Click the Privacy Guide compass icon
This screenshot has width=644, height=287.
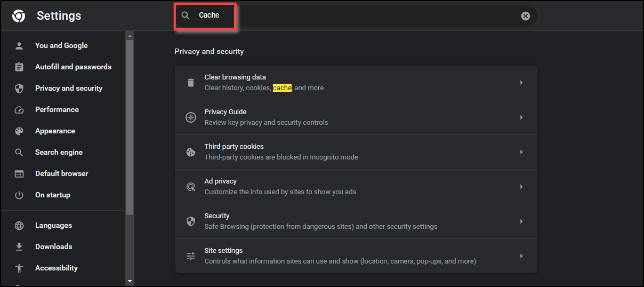click(191, 117)
